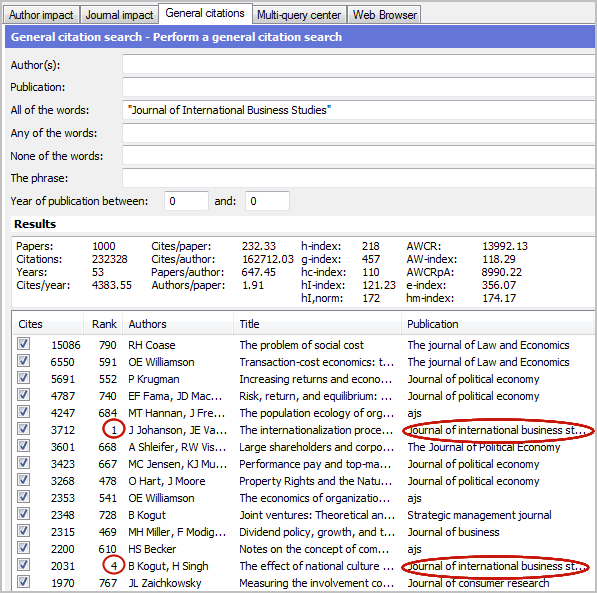Focus the Publication text field

[x=359, y=87]
